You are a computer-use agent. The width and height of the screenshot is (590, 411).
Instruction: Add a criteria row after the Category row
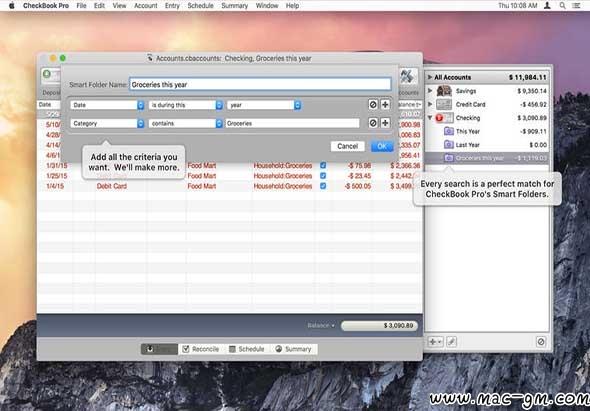point(385,123)
